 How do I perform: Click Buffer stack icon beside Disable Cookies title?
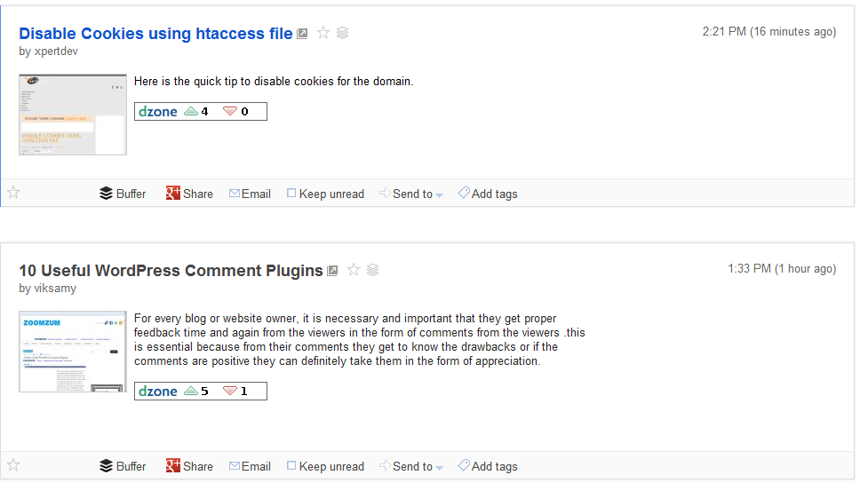point(343,33)
